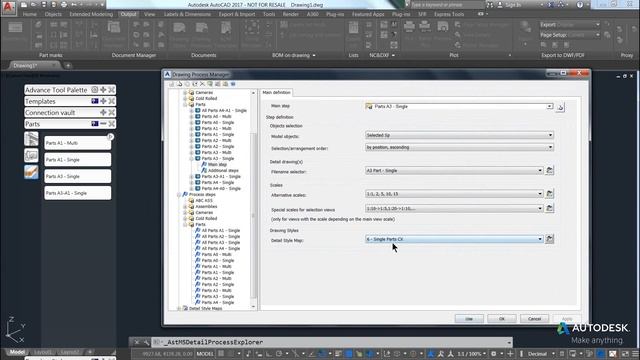Select the highlighted beam category icon in palette
This screenshot has height=360, width=640.
[31, 172]
